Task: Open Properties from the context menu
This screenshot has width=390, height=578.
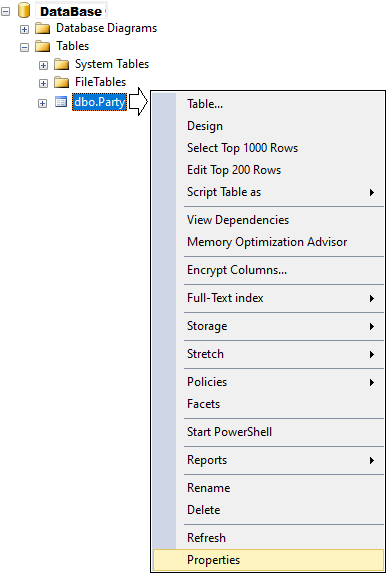Action: (268, 560)
